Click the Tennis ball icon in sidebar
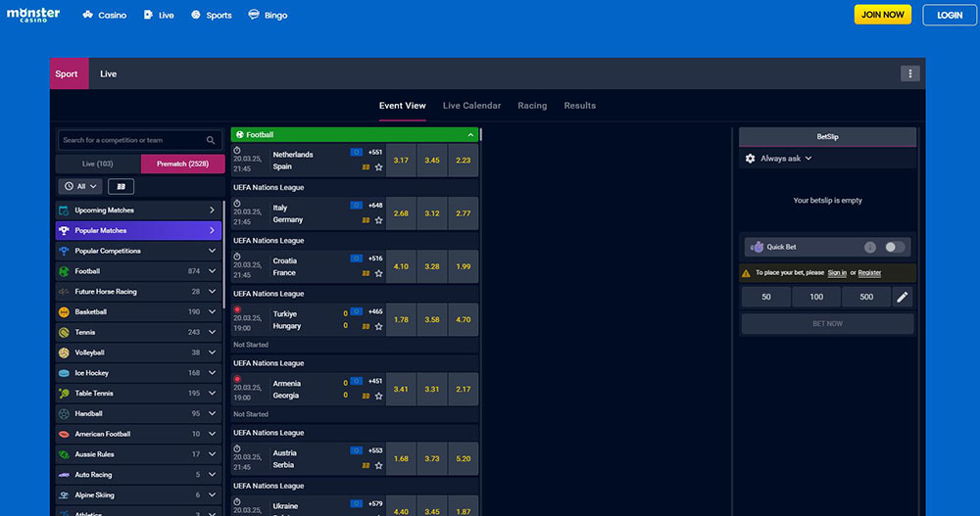The height and width of the screenshot is (516, 980). (x=64, y=332)
